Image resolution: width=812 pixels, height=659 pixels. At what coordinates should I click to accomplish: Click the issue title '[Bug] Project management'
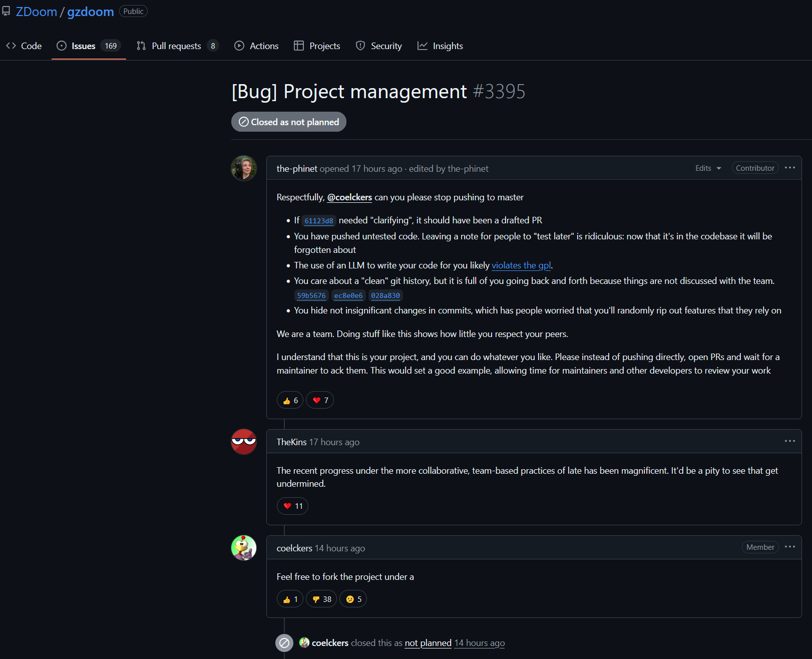tap(349, 92)
